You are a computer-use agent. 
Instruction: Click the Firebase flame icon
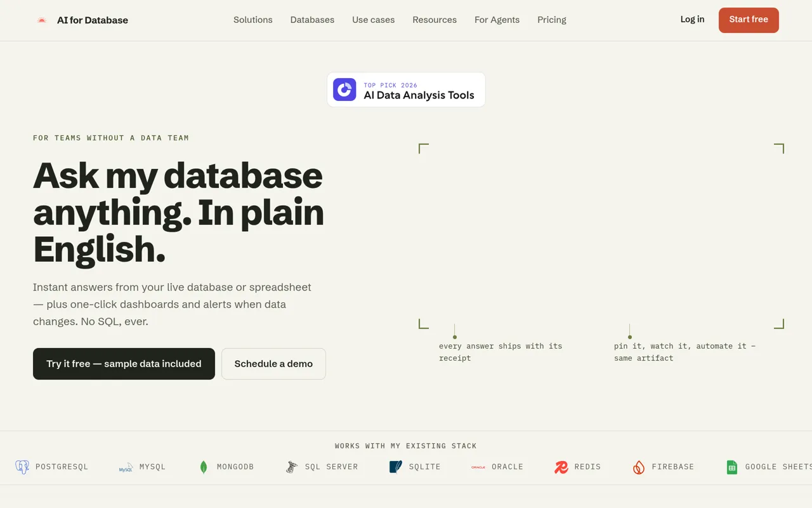(639, 467)
